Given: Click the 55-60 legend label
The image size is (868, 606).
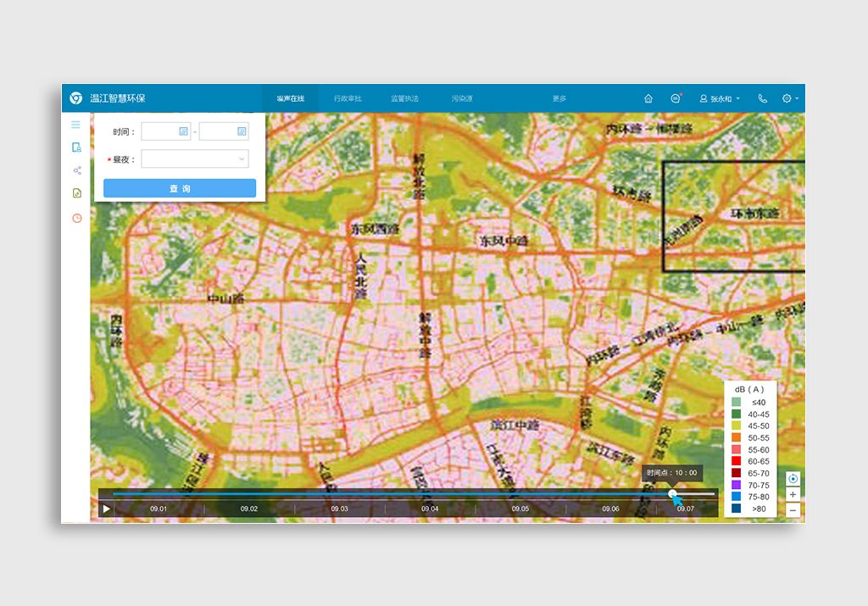Looking at the screenshot, I should coord(759,450).
